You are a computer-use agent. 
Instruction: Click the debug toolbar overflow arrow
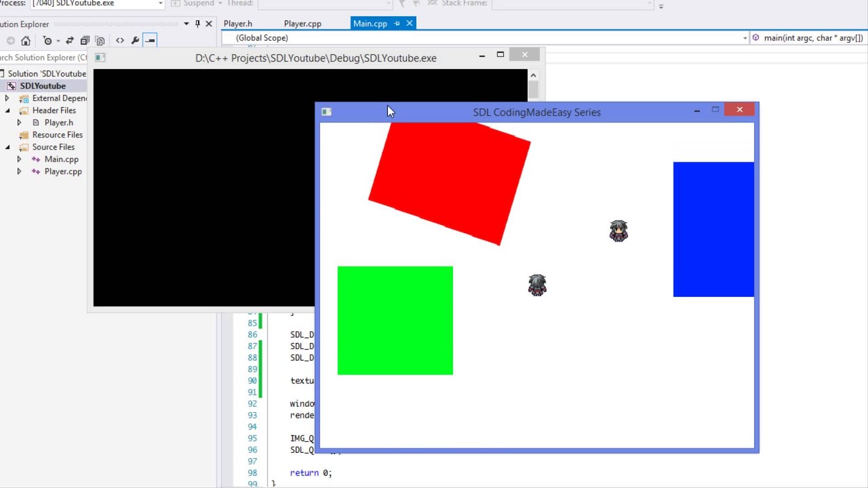tap(661, 6)
